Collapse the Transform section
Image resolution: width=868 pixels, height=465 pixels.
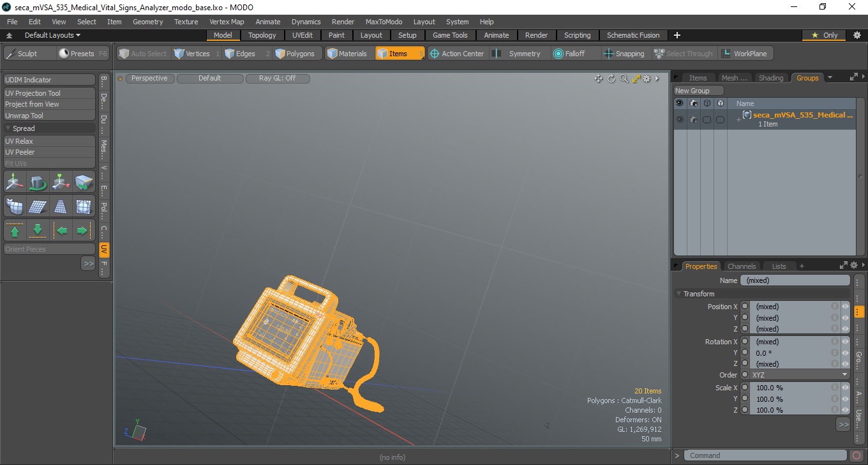[678, 294]
